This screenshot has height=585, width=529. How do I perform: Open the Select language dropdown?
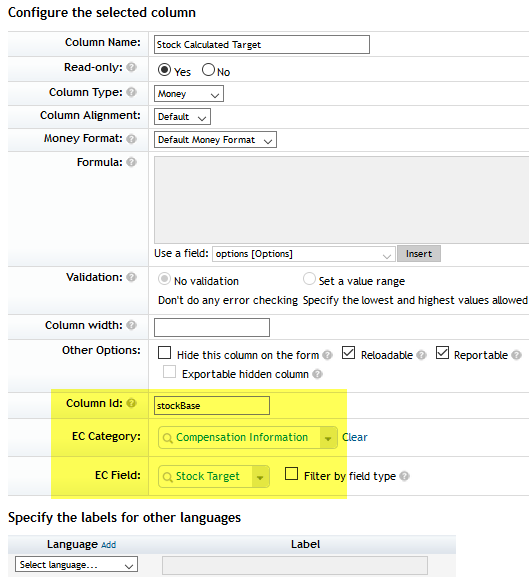pyautogui.click(x=76, y=564)
